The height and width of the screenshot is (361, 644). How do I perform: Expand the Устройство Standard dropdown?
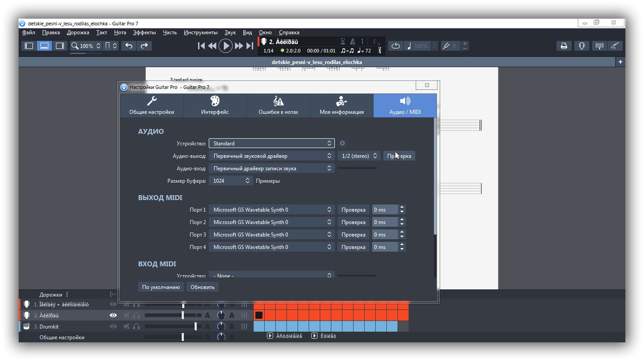(x=271, y=143)
